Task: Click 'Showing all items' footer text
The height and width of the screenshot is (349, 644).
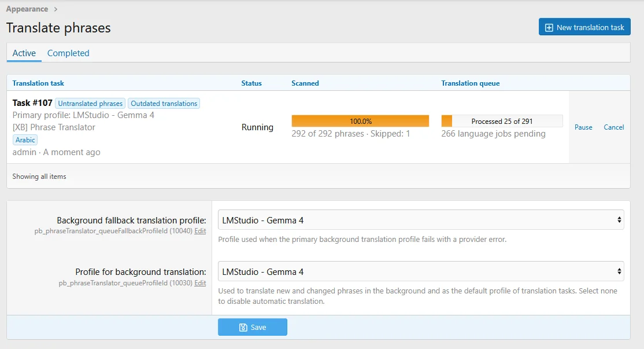Action: click(39, 177)
